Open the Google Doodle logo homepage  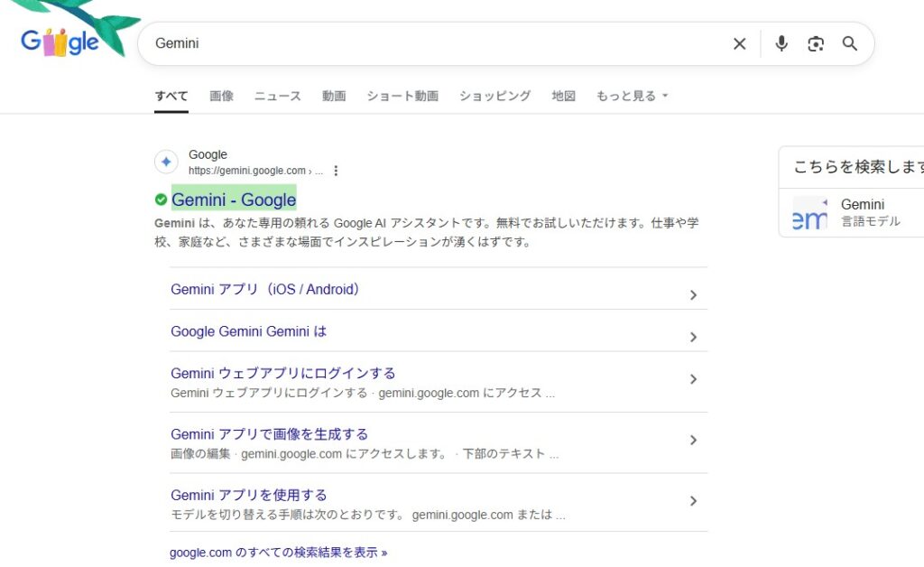[x=60, y=42]
